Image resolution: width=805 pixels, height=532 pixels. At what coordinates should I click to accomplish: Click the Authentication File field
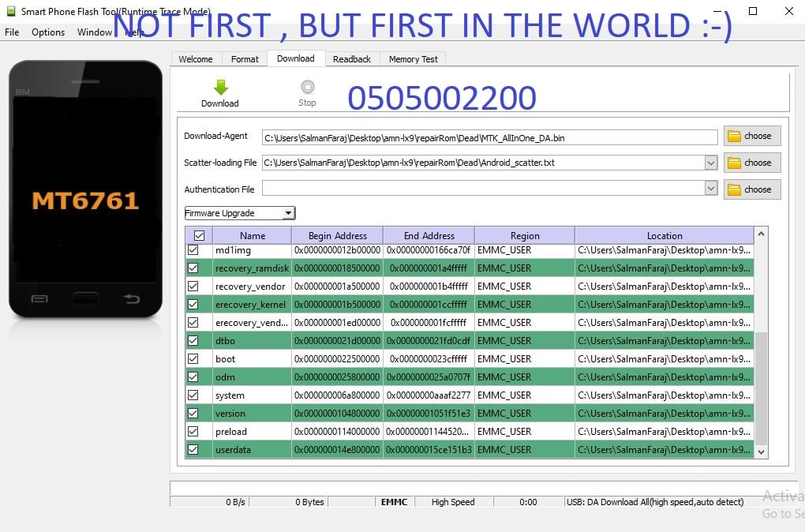pyautogui.click(x=483, y=188)
